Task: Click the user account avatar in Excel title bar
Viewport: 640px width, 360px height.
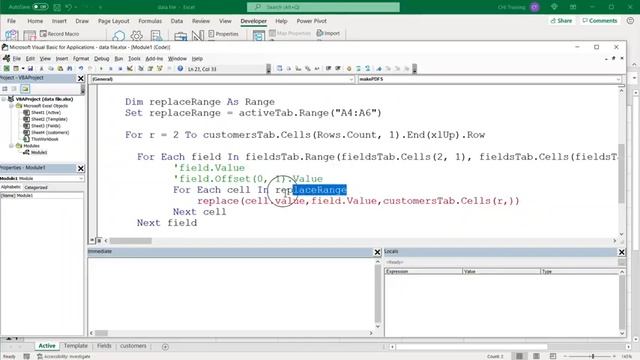Action: tap(535, 7)
